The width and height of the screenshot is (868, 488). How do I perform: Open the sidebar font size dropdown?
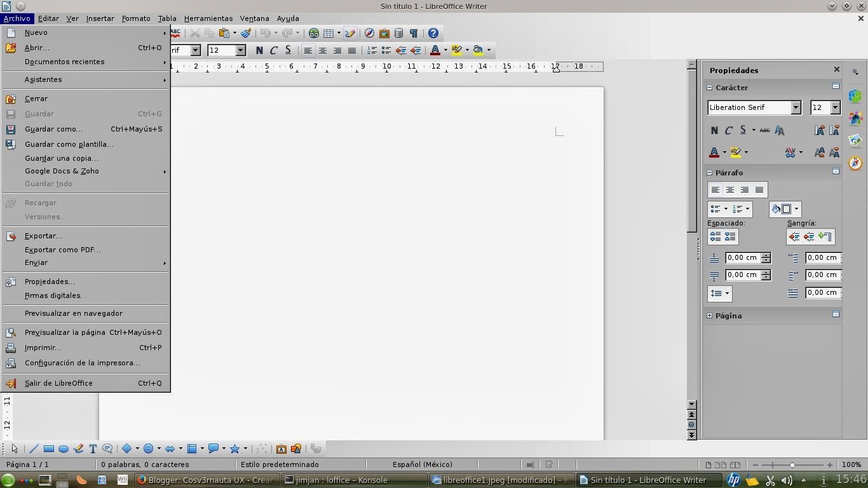click(x=835, y=107)
